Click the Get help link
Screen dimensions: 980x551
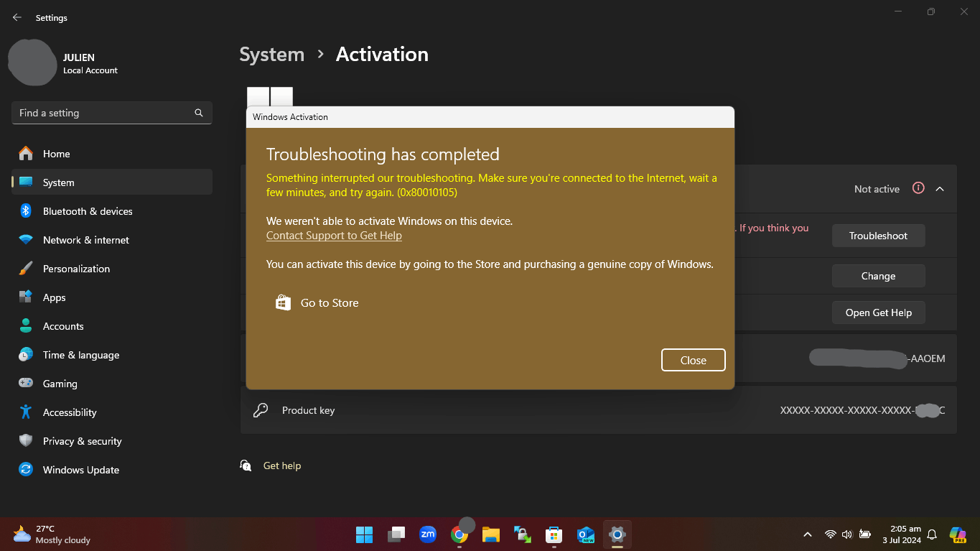(282, 466)
